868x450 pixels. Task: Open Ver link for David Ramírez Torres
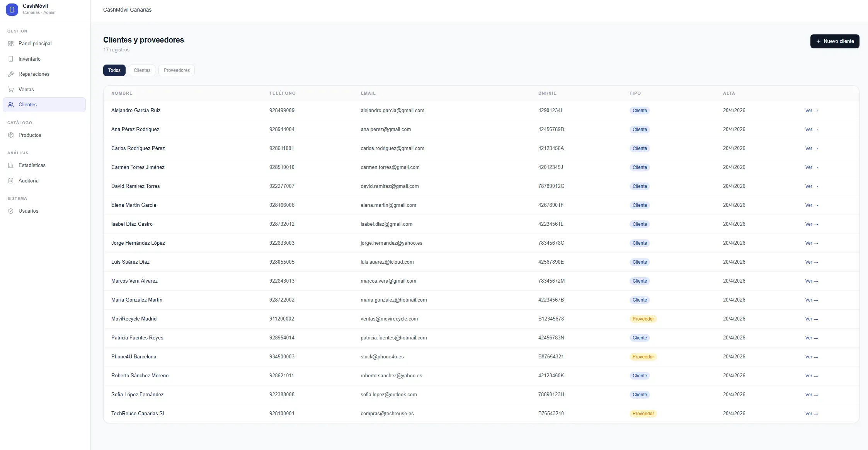click(x=812, y=186)
